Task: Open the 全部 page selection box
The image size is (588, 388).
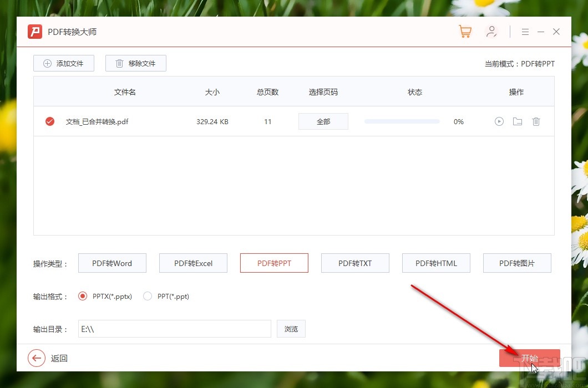Action: [x=323, y=121]
